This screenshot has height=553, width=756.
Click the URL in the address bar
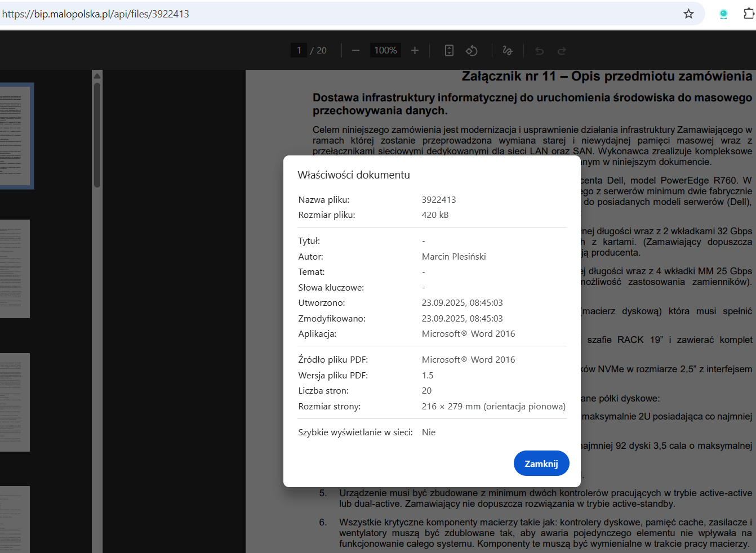click(96, 14)
